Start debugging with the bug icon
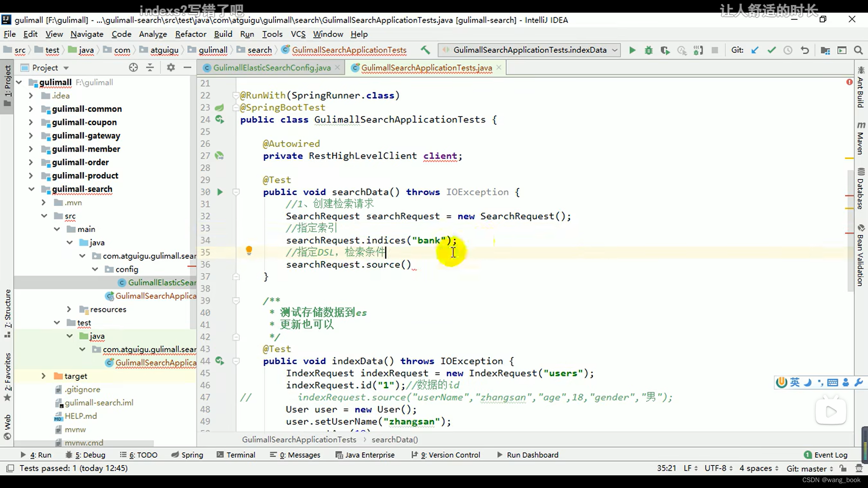 click(649, 50)
